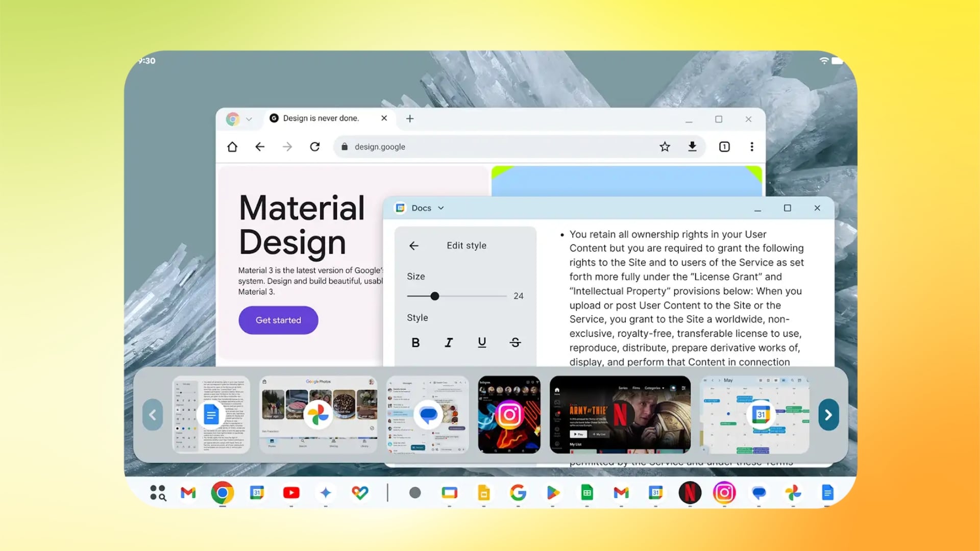Go forward in the Chrome window
This screenshot has width=980, height=551.
pos(287,147)
